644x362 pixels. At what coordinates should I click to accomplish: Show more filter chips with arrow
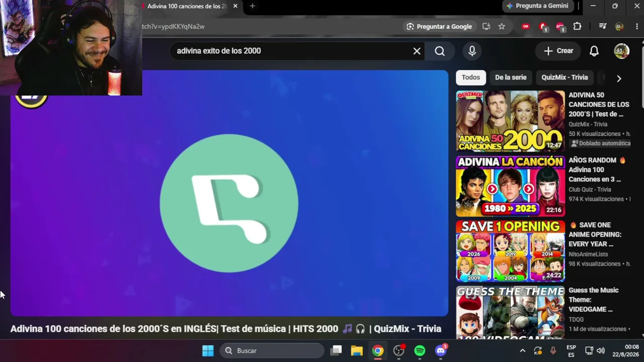[x=619, y=78]
